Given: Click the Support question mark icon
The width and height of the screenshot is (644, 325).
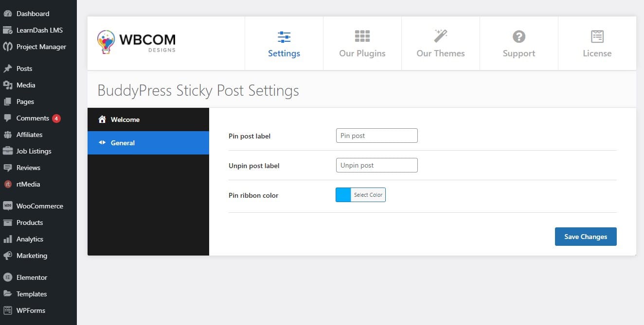Looking at the screenshot, I should [x=519, y=36].
